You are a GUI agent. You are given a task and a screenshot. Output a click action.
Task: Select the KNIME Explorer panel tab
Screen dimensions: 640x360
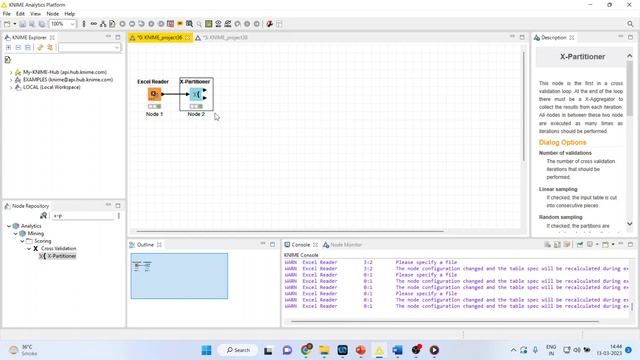(29, 38)
